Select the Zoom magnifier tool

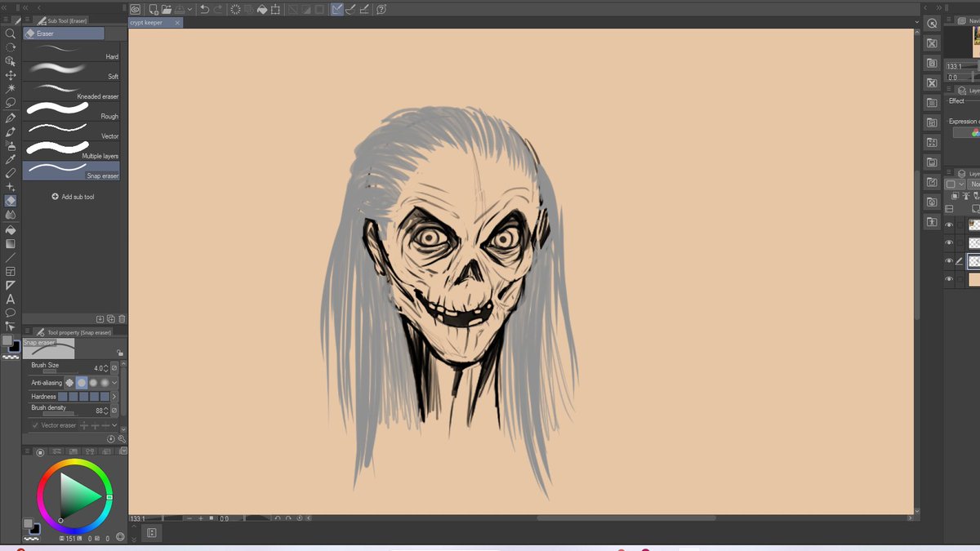click(11, 33)
